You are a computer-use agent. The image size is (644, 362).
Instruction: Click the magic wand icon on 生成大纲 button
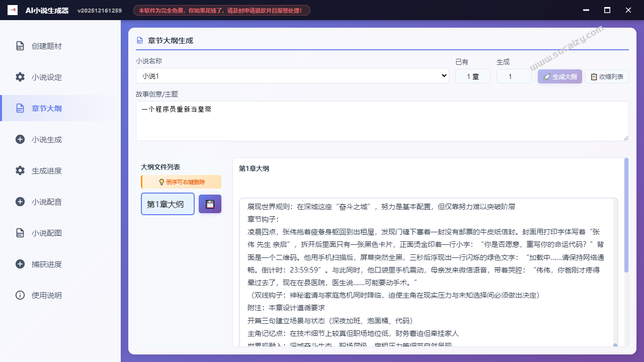(546, 76)
